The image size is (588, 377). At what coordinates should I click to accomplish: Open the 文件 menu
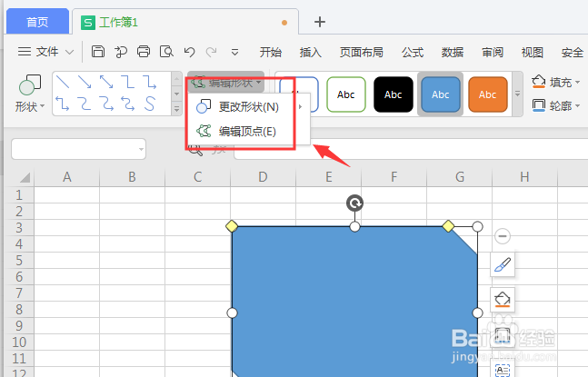45,52
